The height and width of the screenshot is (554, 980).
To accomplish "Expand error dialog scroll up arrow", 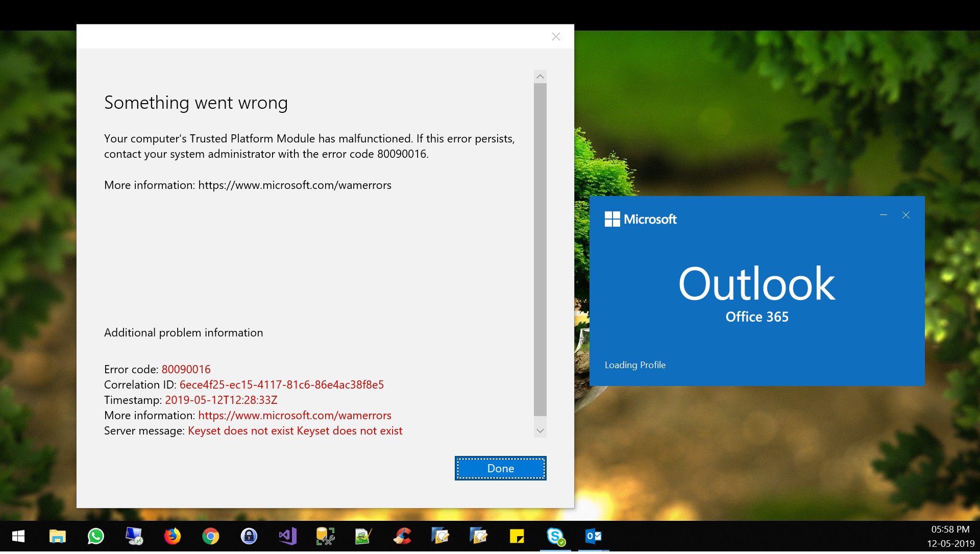I will pos(540,77).
